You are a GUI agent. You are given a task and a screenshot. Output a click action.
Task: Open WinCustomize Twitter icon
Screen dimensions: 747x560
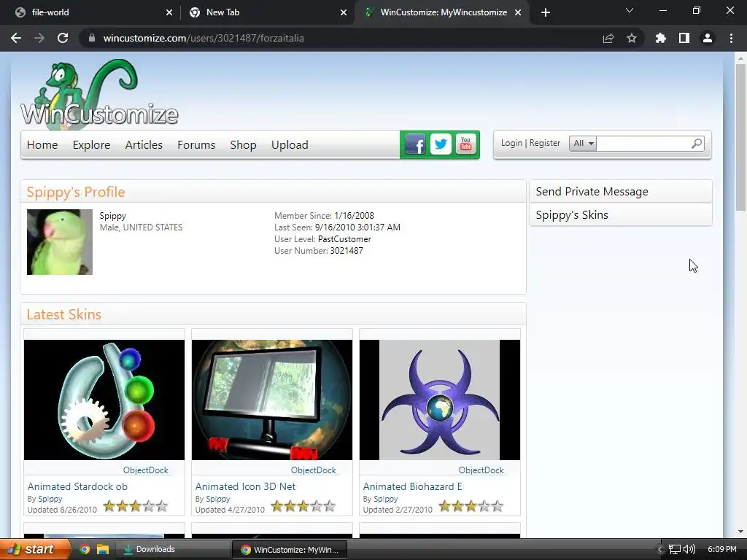(441, 144)
